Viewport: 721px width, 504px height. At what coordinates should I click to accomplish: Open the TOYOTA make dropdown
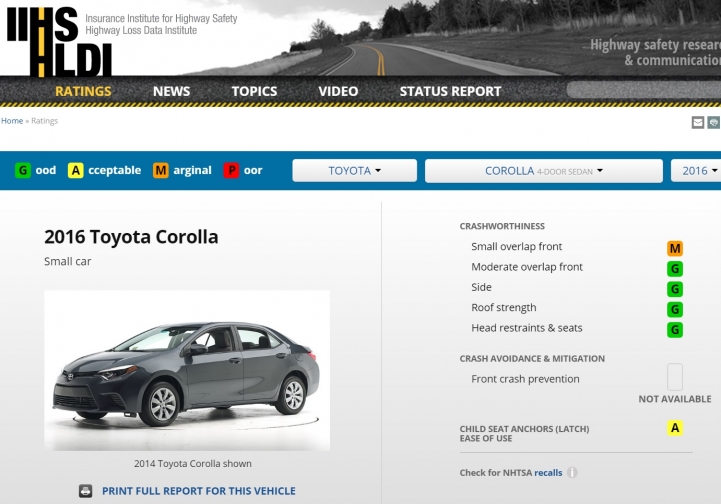click(355, 171)
